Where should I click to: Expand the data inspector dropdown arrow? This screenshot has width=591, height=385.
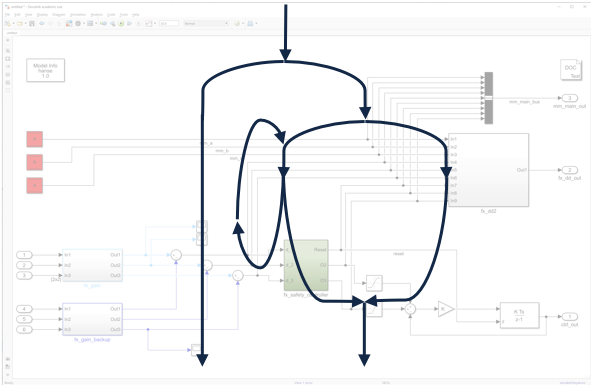click(x=155, y=23)
